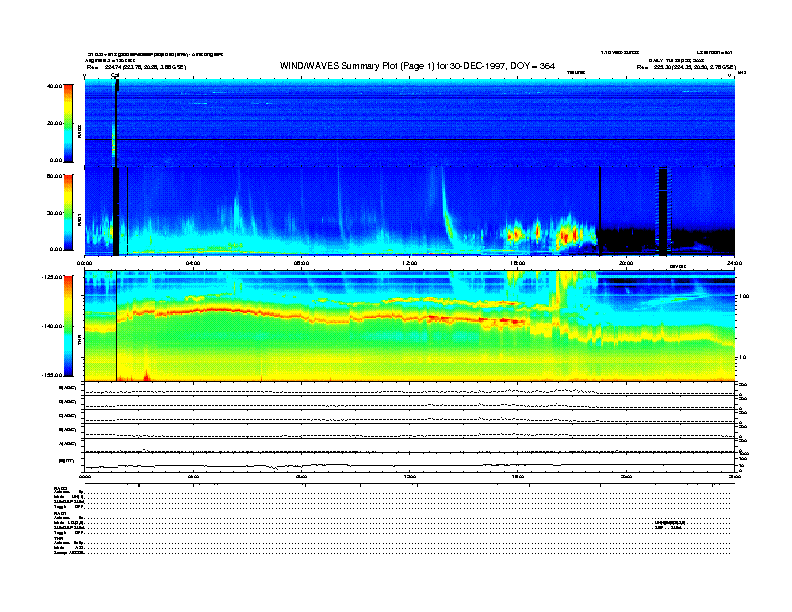The image size is (792, 612).
Task: Click '16:00' time label below RAD1 spectrogram
Action: tap(518, 263)
